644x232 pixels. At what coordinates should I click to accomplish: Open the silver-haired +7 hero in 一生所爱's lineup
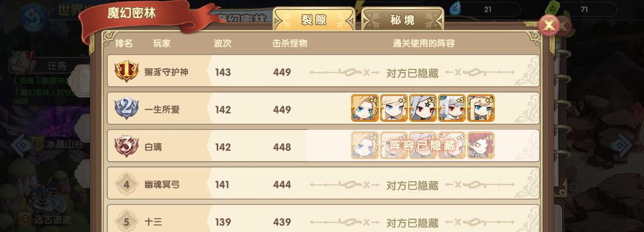[x=423, y=108]
